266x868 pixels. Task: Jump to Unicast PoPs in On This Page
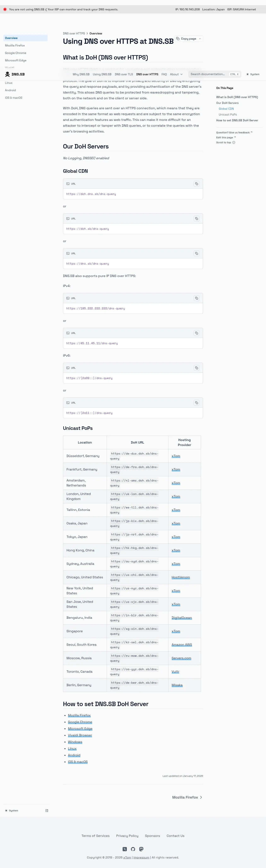click(x=228, y=114)
